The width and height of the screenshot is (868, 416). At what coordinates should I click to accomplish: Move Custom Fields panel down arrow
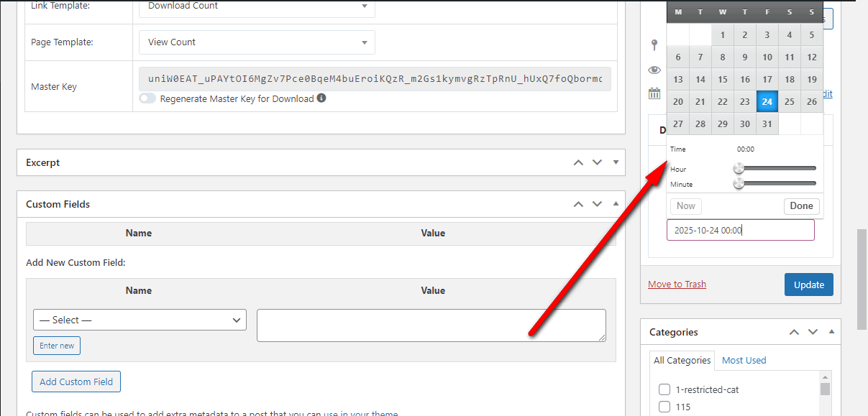597,204
